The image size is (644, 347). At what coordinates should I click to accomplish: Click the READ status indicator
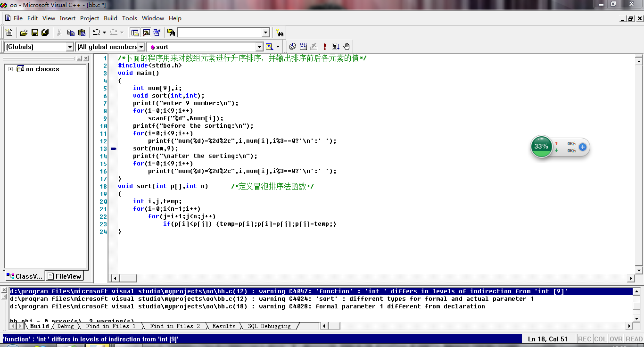tap(634, 339)
